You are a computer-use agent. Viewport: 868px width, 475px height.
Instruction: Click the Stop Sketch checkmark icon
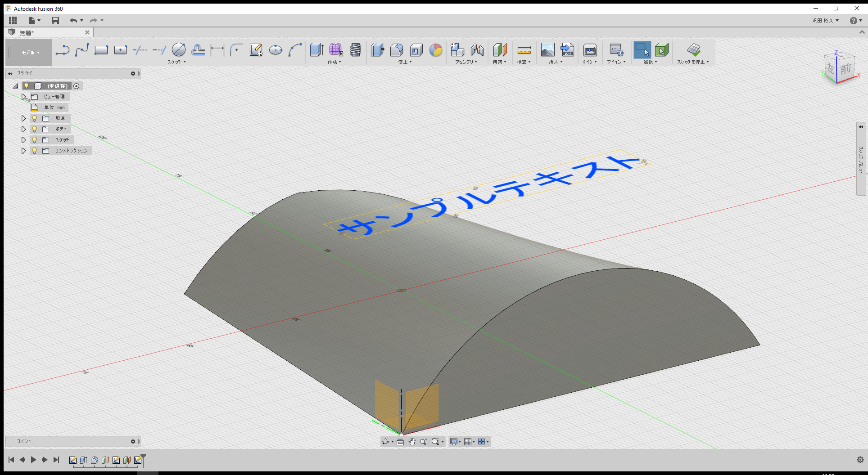(x=694, y=50)
